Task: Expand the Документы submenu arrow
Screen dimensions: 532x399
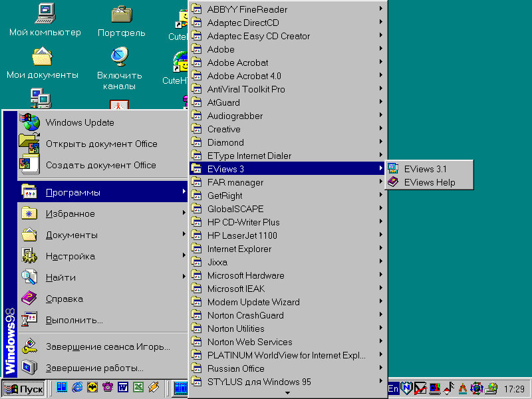Action: (184, 234)
